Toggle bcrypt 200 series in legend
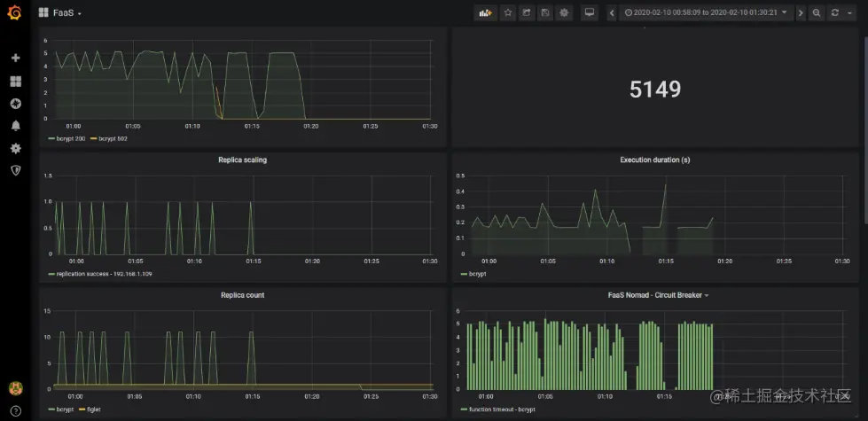This screenshot has width=868, height=421. point(71,139)
